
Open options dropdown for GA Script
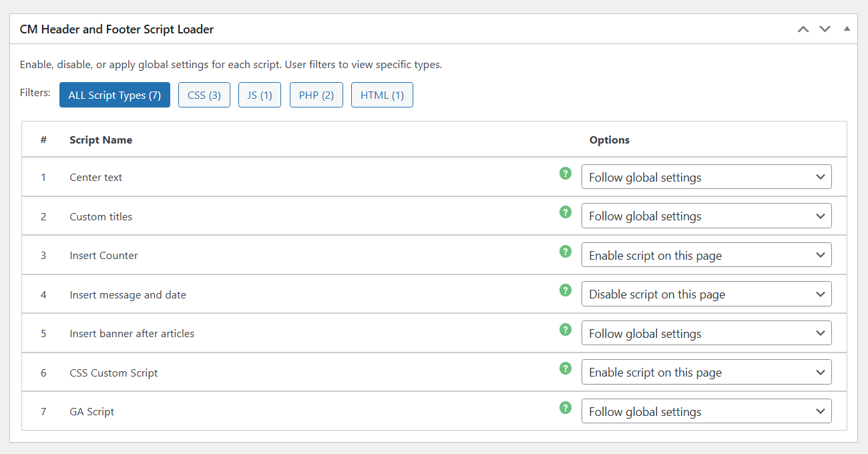706,412
